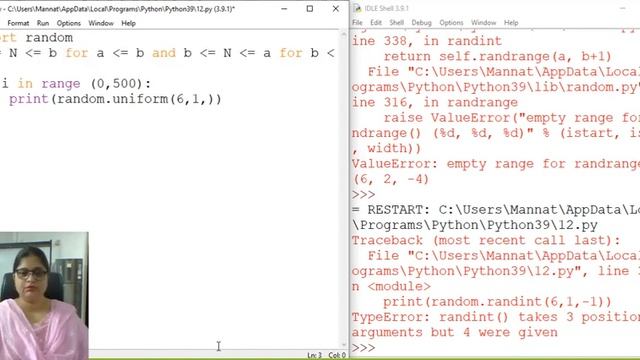
Task: Open Window menu in editor window
Action: click(101, 23)
